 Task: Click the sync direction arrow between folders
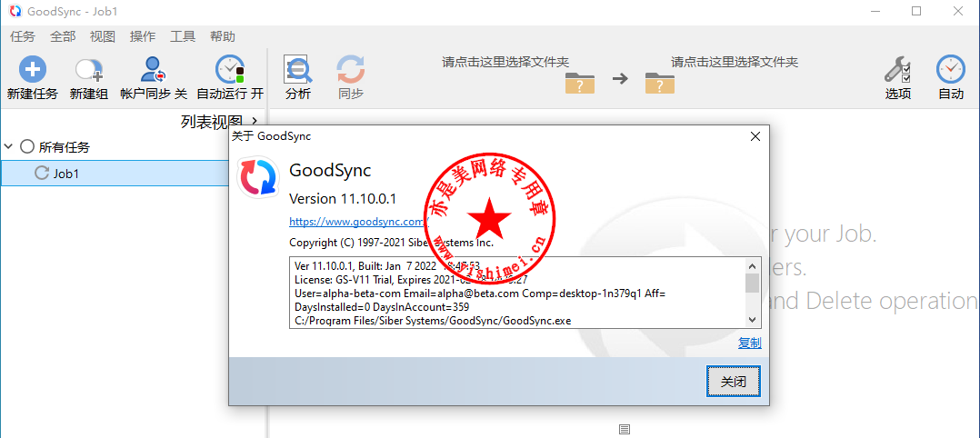click(620, 79)
